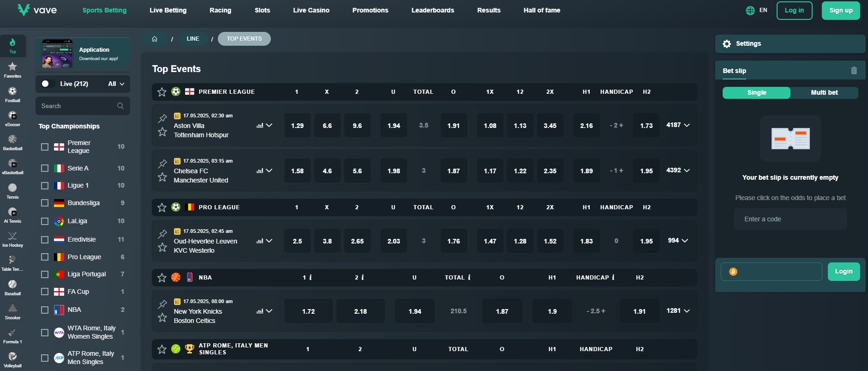Viewport: 868px width, 371px height.
Task: Check the Eredivisie championship box
Action: pos(45,240)
